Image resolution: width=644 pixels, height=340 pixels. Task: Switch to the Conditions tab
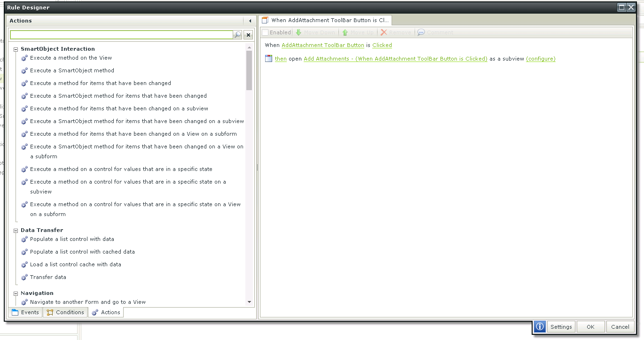pyautogui.click(x=65, y=312)
